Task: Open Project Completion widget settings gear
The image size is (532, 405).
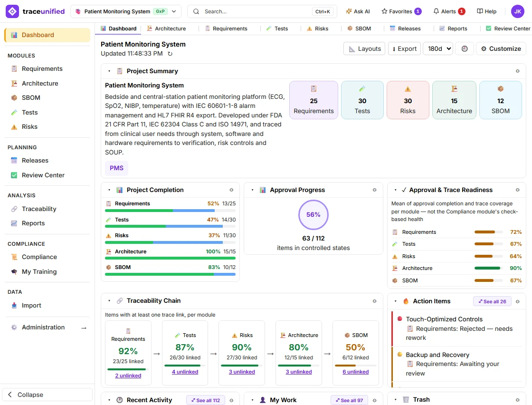Action: pos(231,190)
